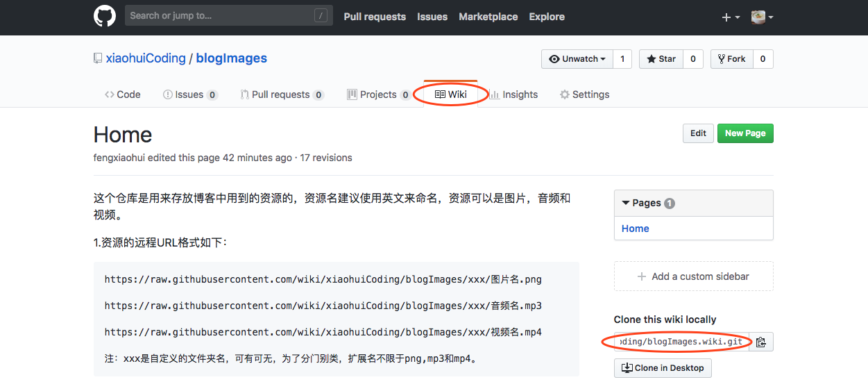Image resolution: width=868 pixels, height=382 pixels.
Task: Switch to the Code tab
Action: [123, 94]
